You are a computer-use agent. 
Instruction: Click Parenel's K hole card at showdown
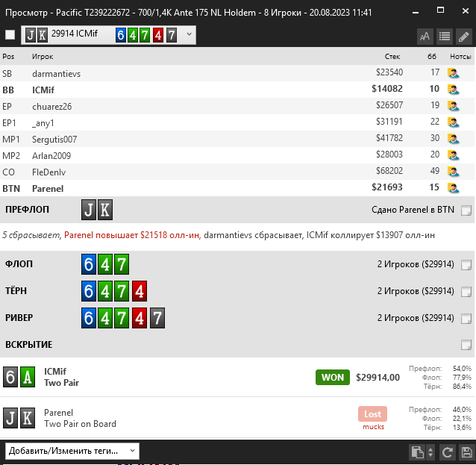pos(28,418)
